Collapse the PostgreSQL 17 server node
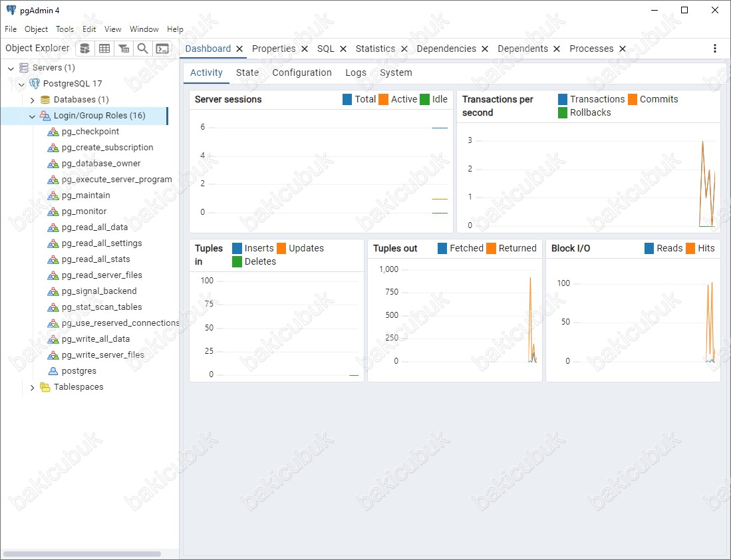This screenshot has width=731, height=560. pos(21,84)
